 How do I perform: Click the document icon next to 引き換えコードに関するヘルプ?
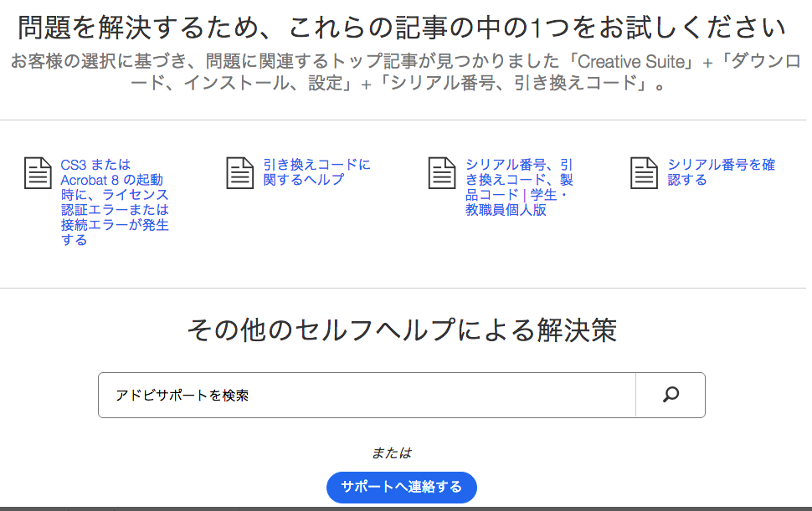(240, 173)
